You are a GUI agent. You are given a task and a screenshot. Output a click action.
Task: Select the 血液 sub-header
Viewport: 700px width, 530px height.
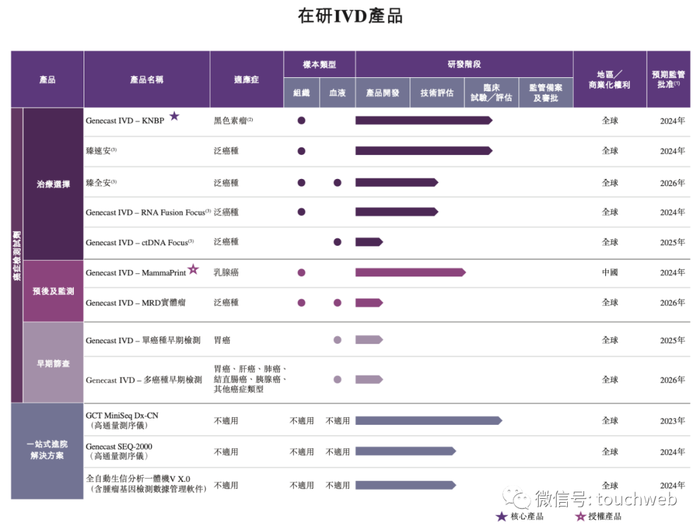coord(338,93)
